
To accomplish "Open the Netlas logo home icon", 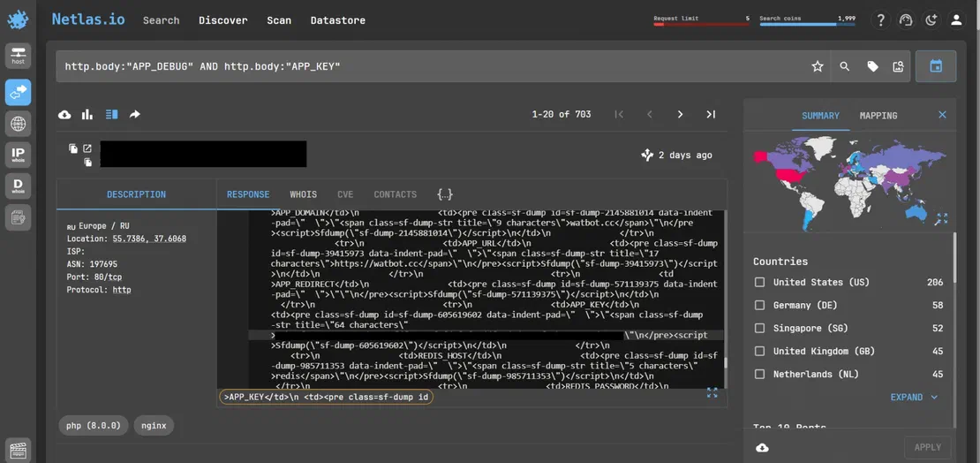I will [x=18, y=20].
